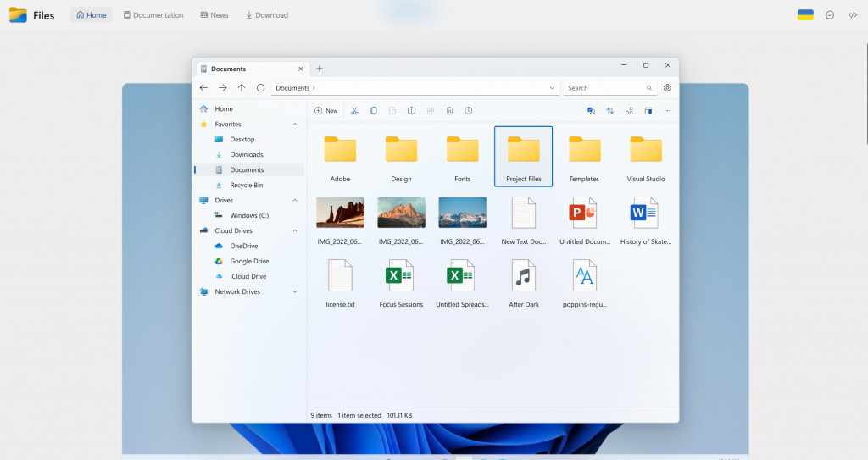Open Google Drive in the sidebar
The height and width of the screenshot is (460, 868).
pos(250,261)
